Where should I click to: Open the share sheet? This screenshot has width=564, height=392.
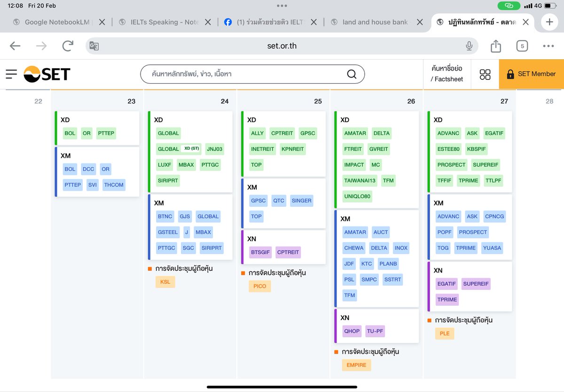(x=495, y=46)
